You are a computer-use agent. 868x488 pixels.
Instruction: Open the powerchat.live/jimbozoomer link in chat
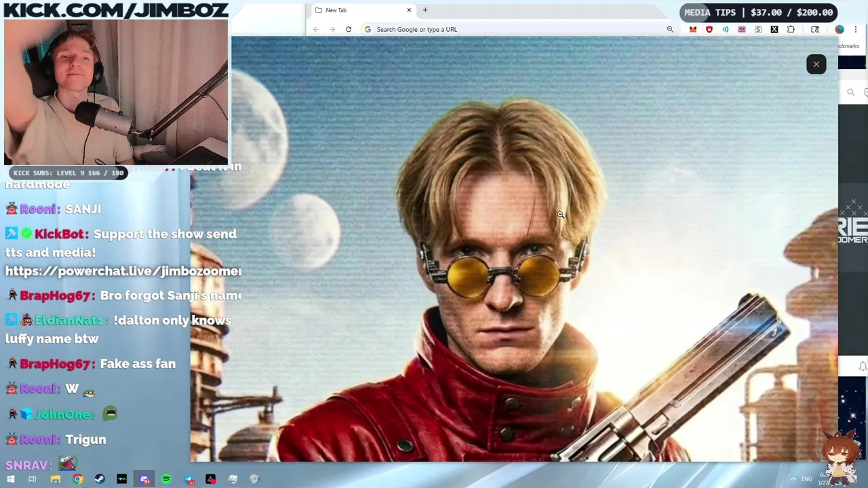[123, 271]
